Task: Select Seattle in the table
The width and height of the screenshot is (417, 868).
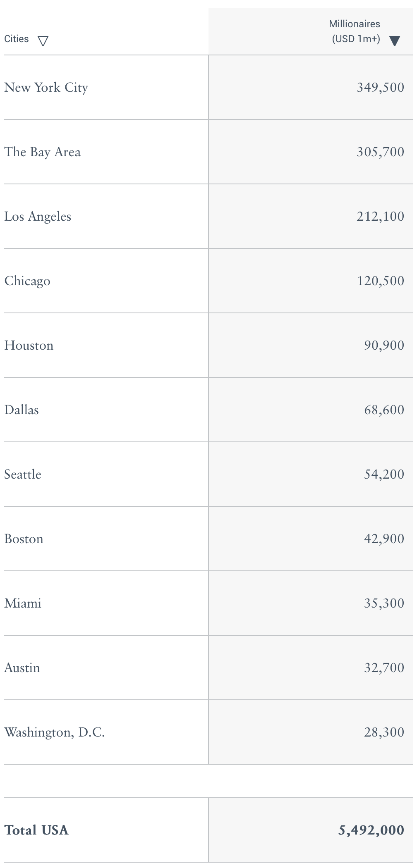Action: coord(23,475)
